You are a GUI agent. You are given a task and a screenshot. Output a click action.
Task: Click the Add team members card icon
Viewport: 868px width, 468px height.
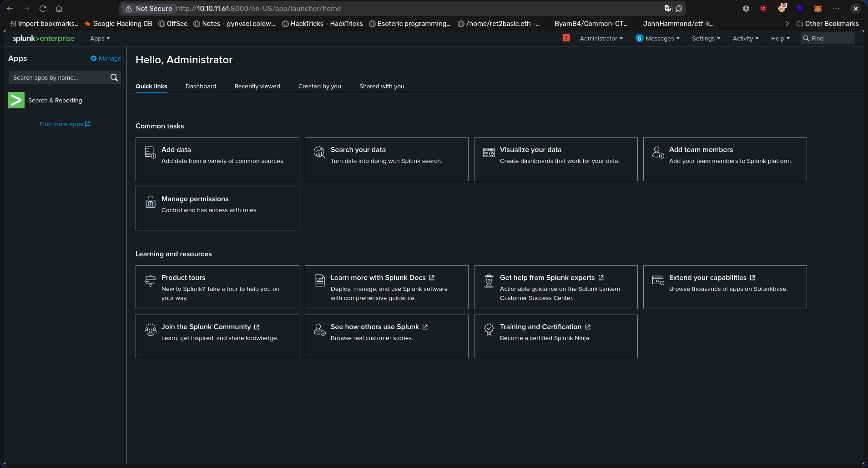click(658, 152)
